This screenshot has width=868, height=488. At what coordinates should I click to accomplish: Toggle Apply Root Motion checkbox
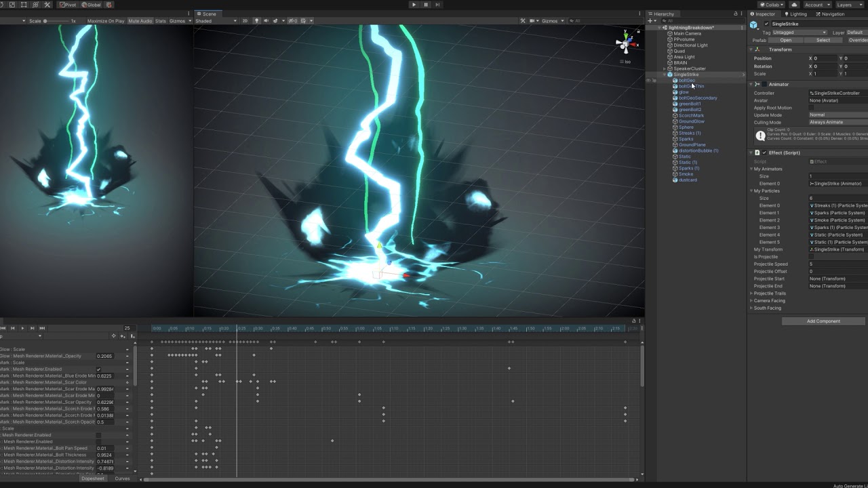(811, 108)
